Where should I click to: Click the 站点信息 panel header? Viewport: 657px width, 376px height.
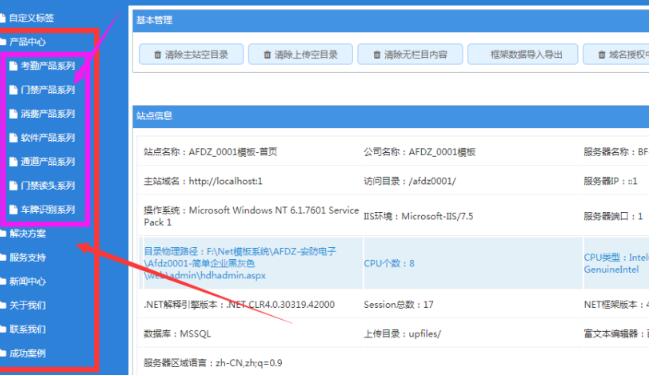click(x=391, y=116)
